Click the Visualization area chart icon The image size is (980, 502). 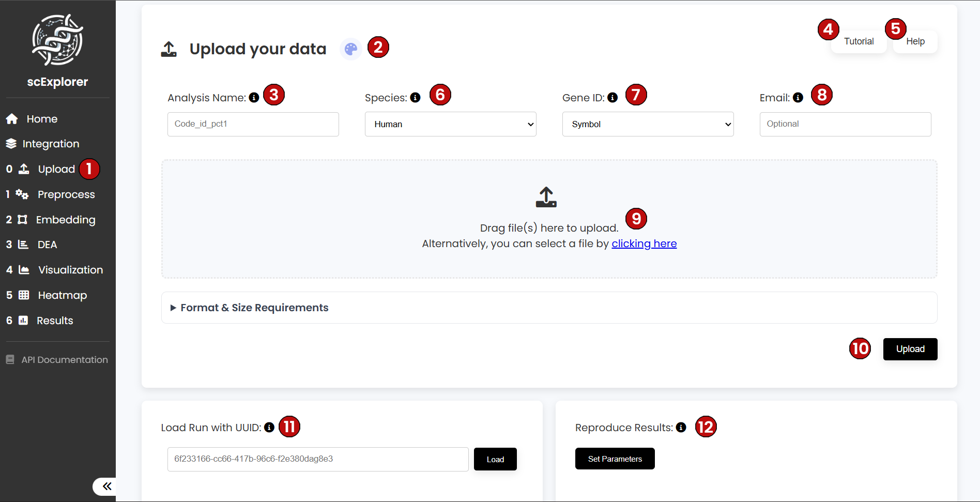click(24, 270)
